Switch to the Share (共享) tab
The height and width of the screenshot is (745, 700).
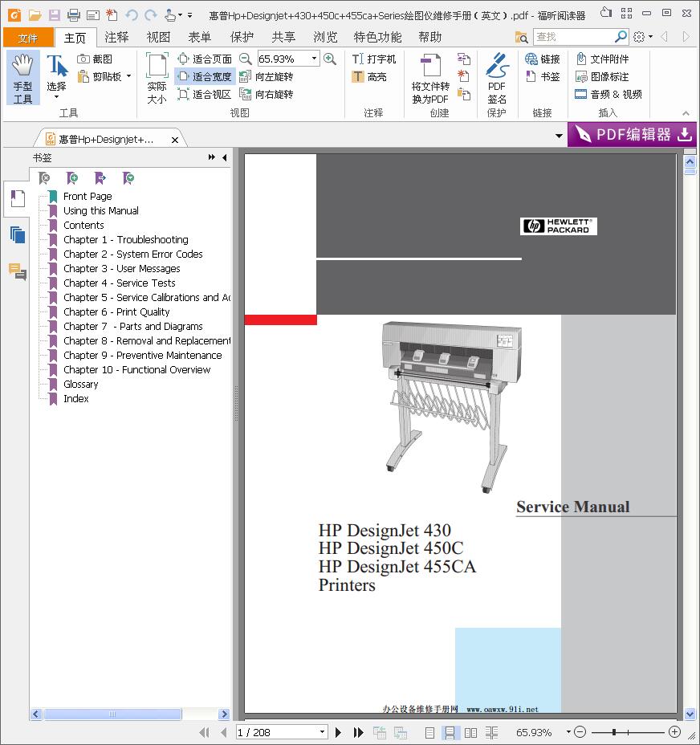[x=283, y=37]
